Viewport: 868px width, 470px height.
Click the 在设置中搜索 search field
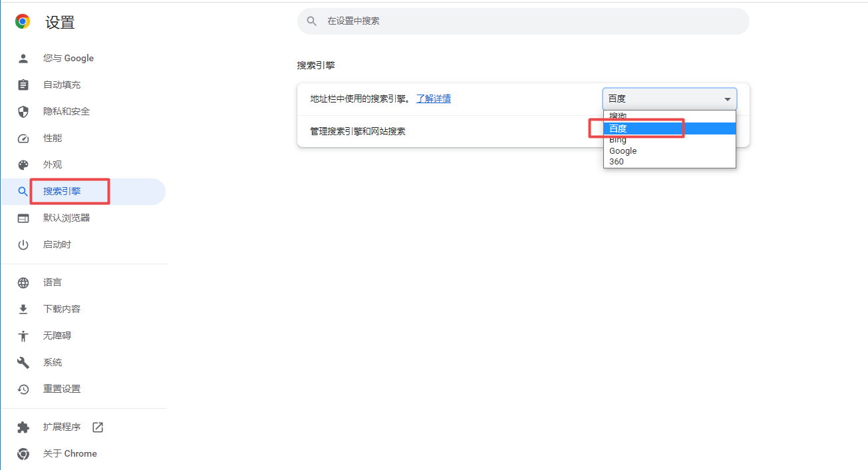coord(523,21)
